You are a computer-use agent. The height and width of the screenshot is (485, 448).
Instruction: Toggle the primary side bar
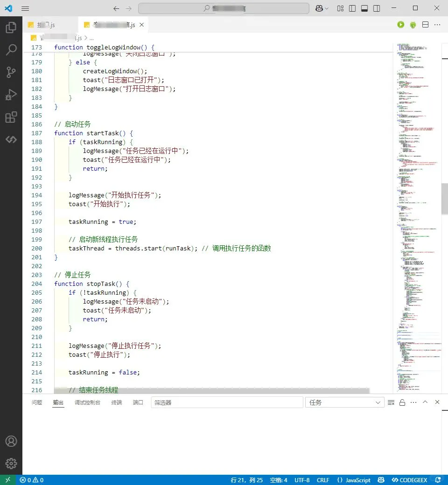coord(352,8)
